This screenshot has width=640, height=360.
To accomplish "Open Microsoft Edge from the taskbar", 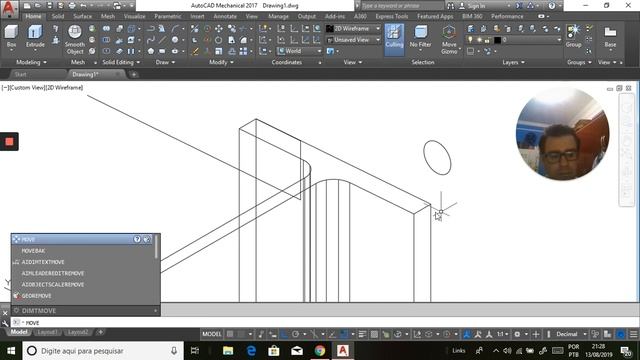I will (251, 351).
